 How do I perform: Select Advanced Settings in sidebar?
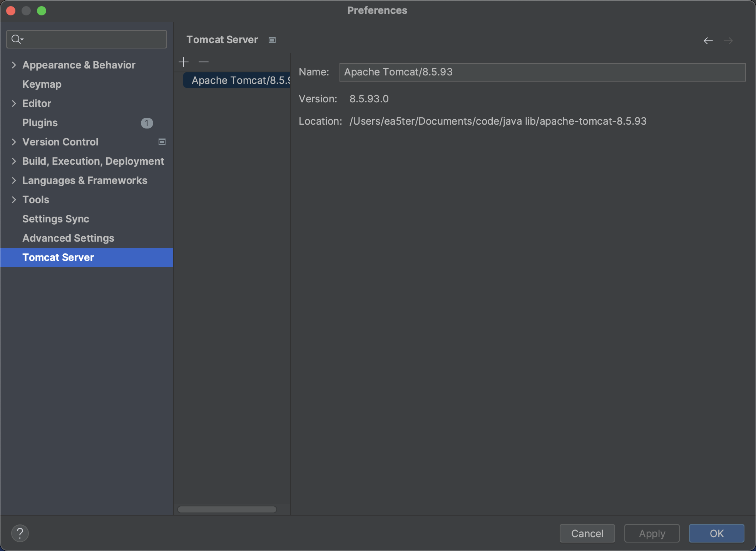(68, 238)
